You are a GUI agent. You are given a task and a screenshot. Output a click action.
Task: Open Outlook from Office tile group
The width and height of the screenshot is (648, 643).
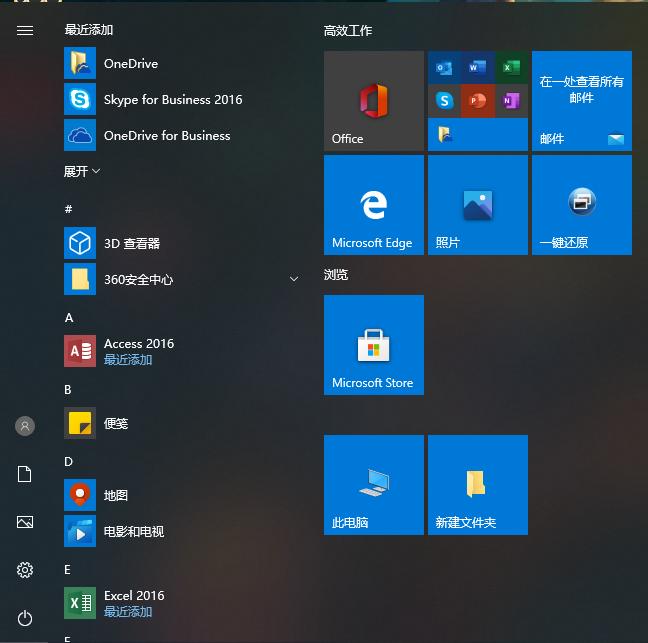point(444,67)
